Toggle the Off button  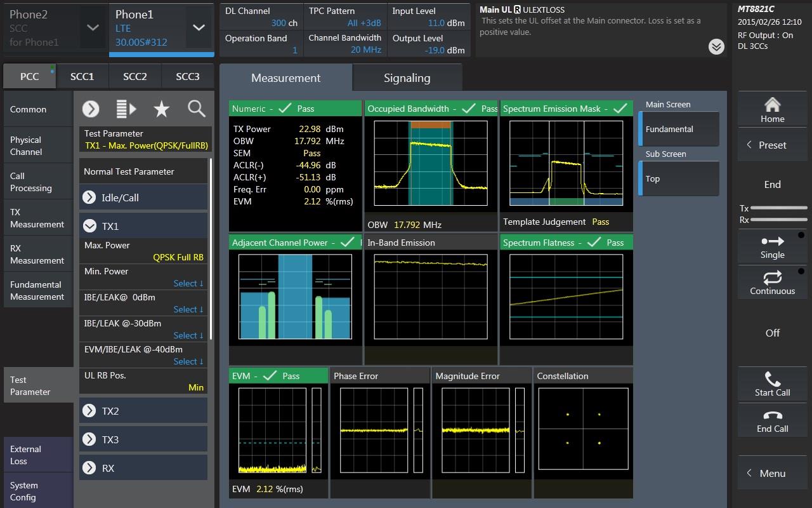[772, 333]
